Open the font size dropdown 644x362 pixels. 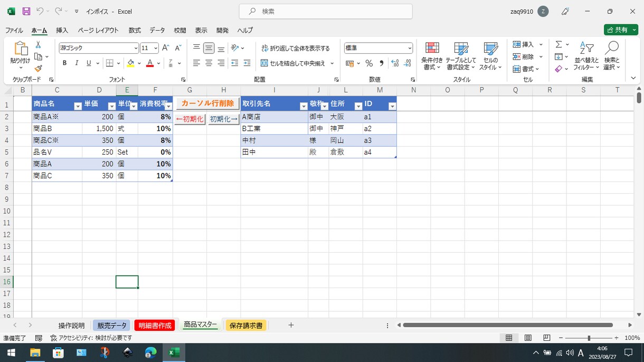tap(156, 48)
